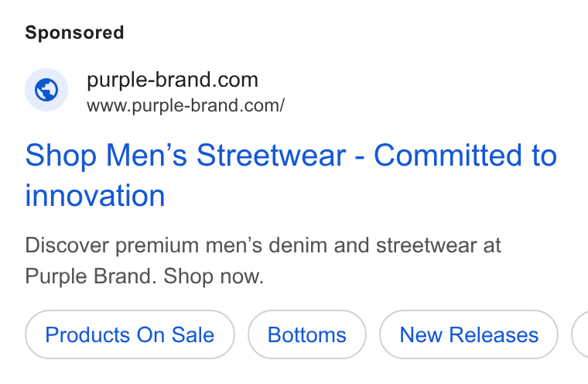Viewport: 588px width, 384px height.
Task: Click the word Products inside first chip
Action: tap(87, 334)
